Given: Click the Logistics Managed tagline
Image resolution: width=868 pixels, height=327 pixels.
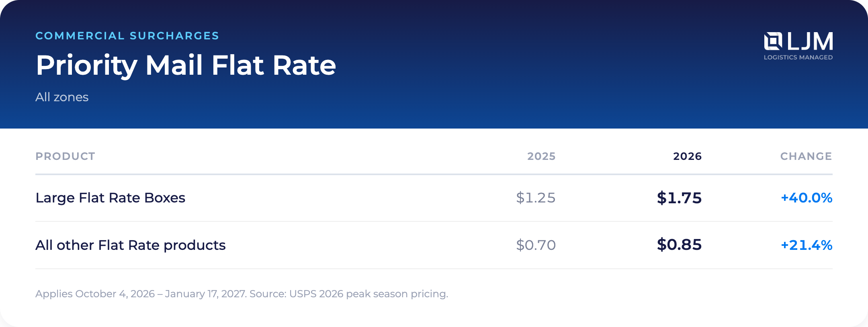Looking at the screenshot, I should (x=798, y=57).
